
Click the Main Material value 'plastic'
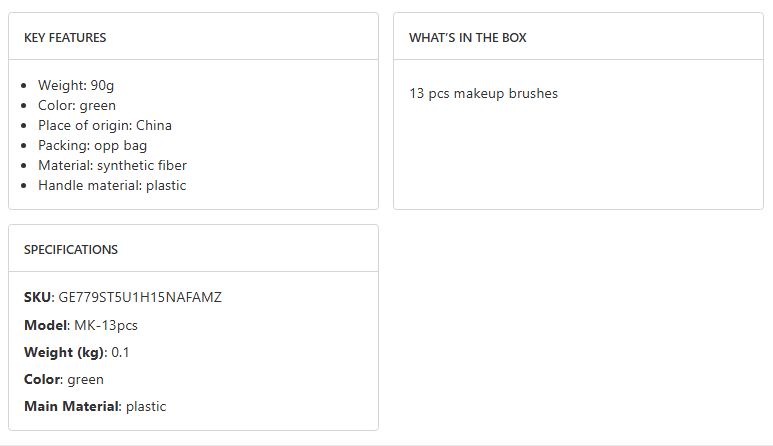[146, 407]
